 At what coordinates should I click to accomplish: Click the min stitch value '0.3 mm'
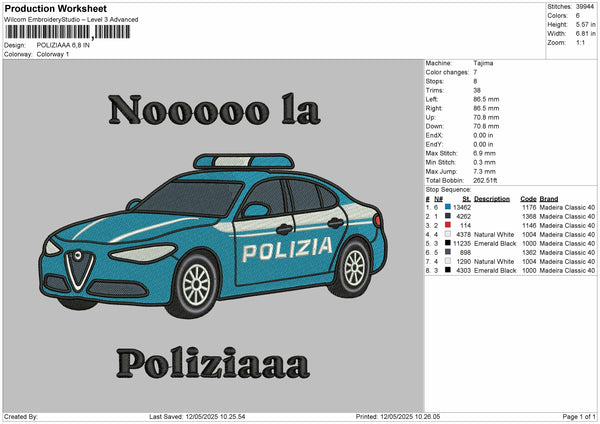point(484,162)
